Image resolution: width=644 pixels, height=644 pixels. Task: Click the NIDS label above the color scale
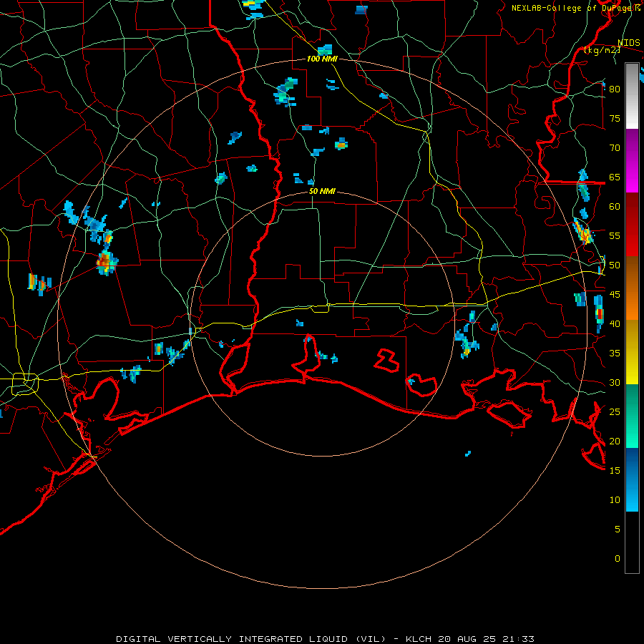click(x=628, y=43)
